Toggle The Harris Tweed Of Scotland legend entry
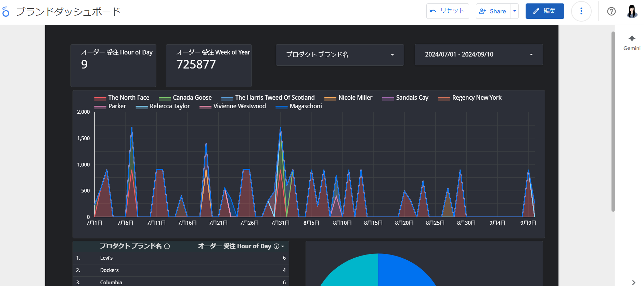 268,98
